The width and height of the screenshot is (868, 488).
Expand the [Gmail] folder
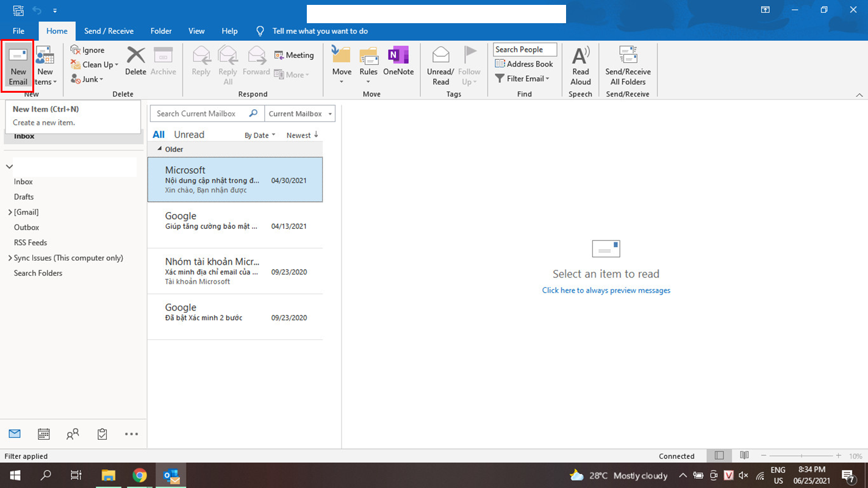tap(10, 212)
